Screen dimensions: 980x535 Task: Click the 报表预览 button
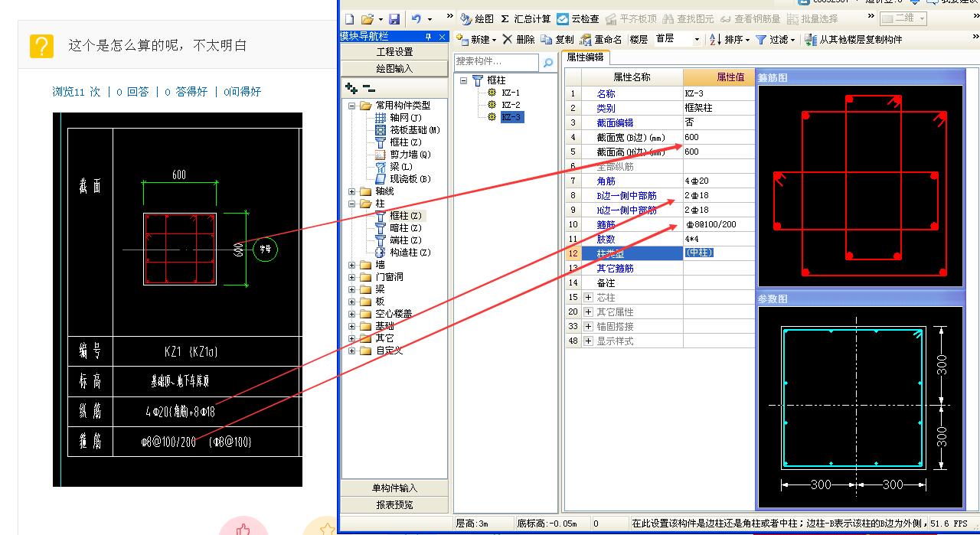(x=394, y=504)
